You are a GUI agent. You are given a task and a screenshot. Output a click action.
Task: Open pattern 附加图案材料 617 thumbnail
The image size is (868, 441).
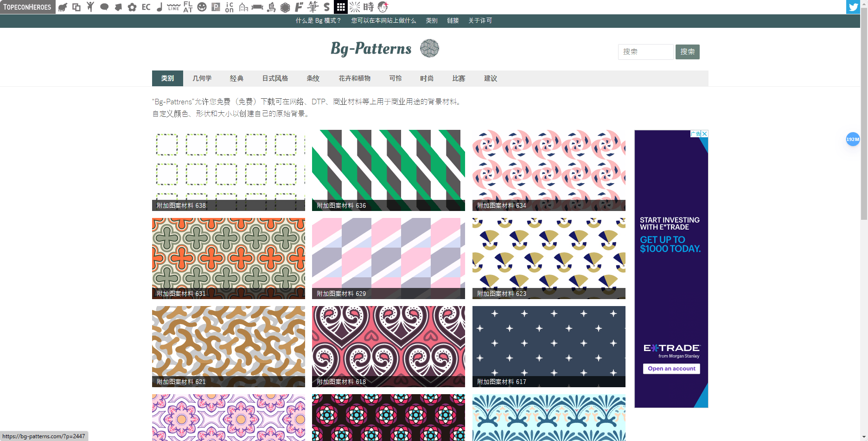(x=549, y=346)
